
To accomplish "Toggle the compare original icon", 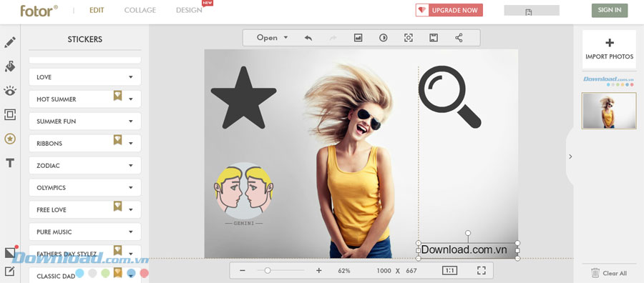I will [384, 38].
